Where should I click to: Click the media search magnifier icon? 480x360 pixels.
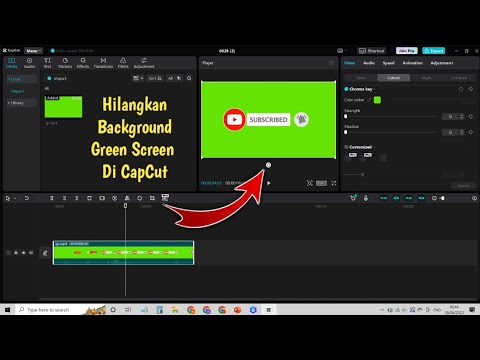(x=189, y=78)
